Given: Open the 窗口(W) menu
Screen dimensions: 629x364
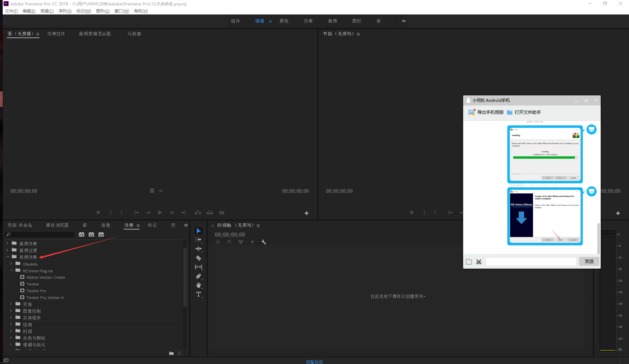Looking at the screenshot, I should (x=122, y=11).
